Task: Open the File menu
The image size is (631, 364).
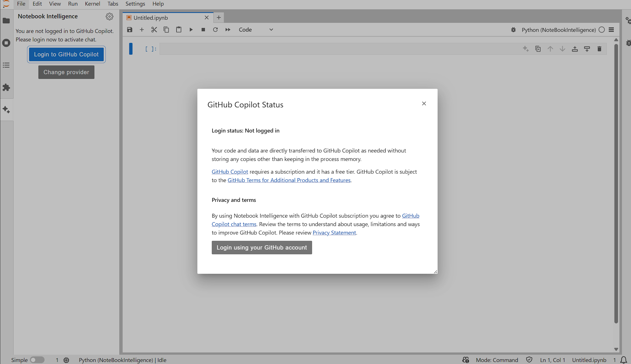Action: coord(21,4)
